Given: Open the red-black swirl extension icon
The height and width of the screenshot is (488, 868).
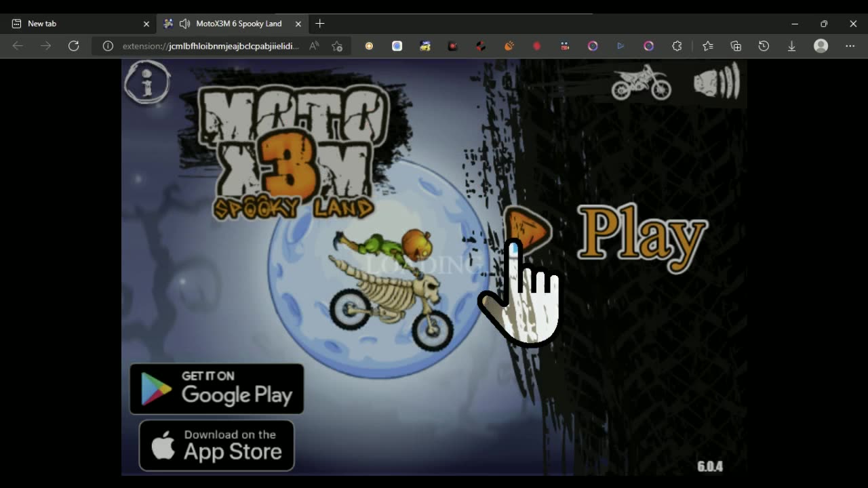Looking at the screenshot, I should (481, 46).
